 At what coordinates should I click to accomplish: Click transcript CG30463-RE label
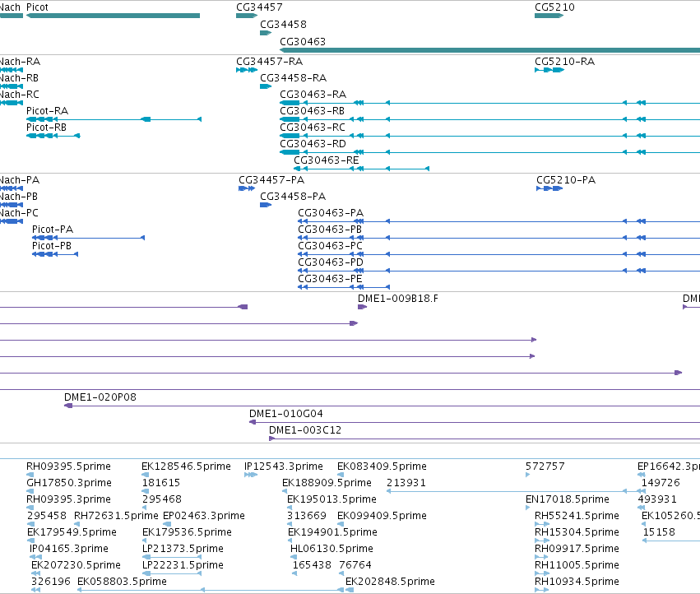[327, 160]
